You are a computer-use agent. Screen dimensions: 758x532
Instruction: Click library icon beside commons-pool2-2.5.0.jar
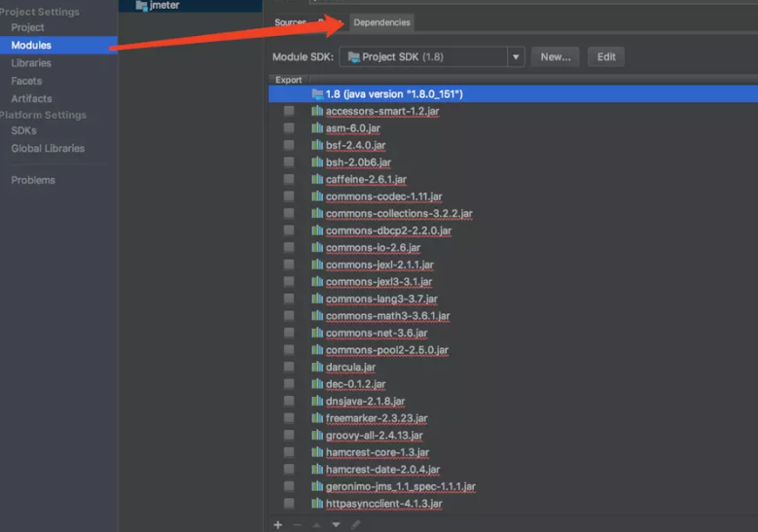317,350
